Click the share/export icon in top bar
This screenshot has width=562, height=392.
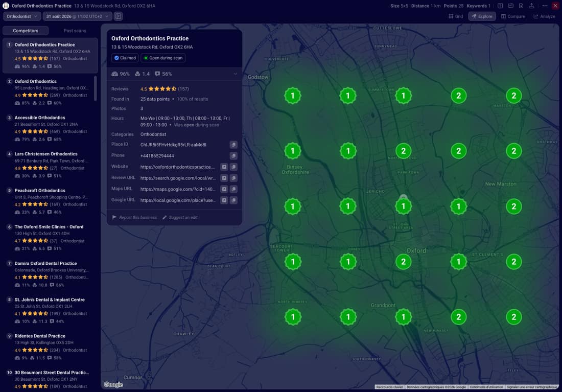[x=531, y=6]
